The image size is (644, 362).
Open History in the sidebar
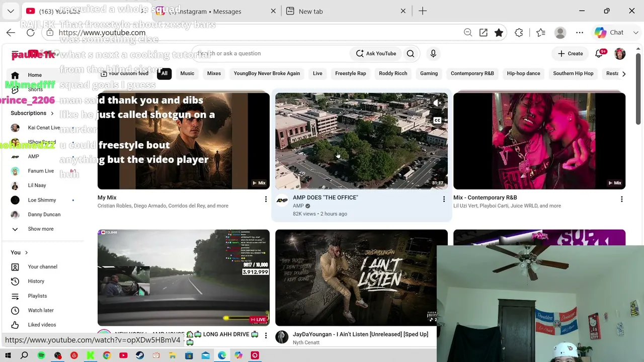pyautogui.click(x=36, y=281)
